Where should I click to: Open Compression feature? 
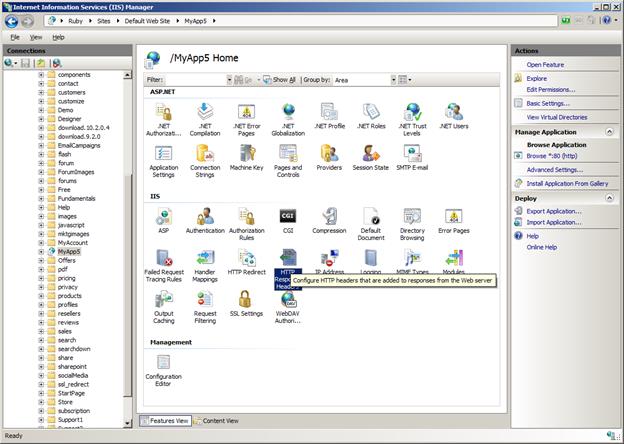coord(330,221)
